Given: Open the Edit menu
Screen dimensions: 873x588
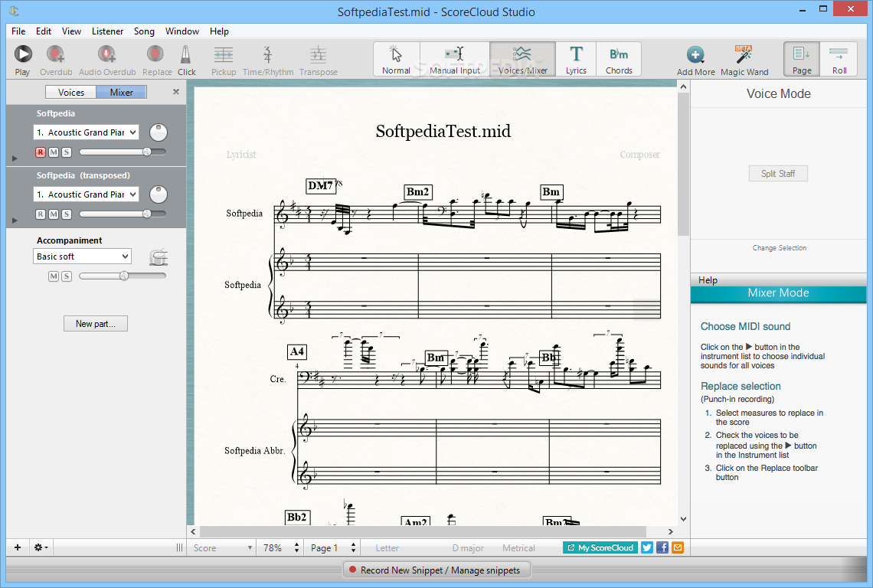Looking at the screenshot, I should [44, 31].
